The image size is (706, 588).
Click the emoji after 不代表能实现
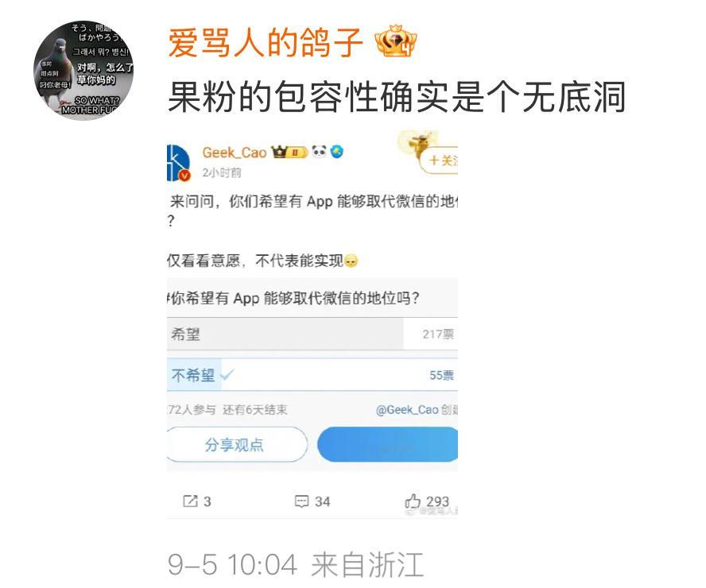pos(351,261)
